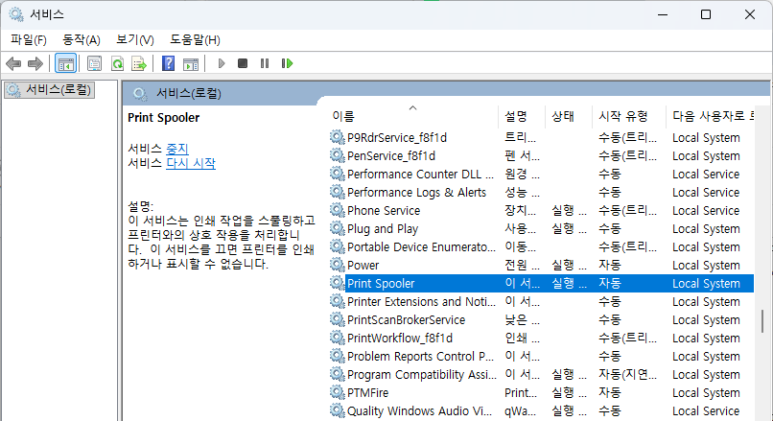Sort by the 이름 column header
This screenshot has width=773, height=421.
[x=413, y=116]
